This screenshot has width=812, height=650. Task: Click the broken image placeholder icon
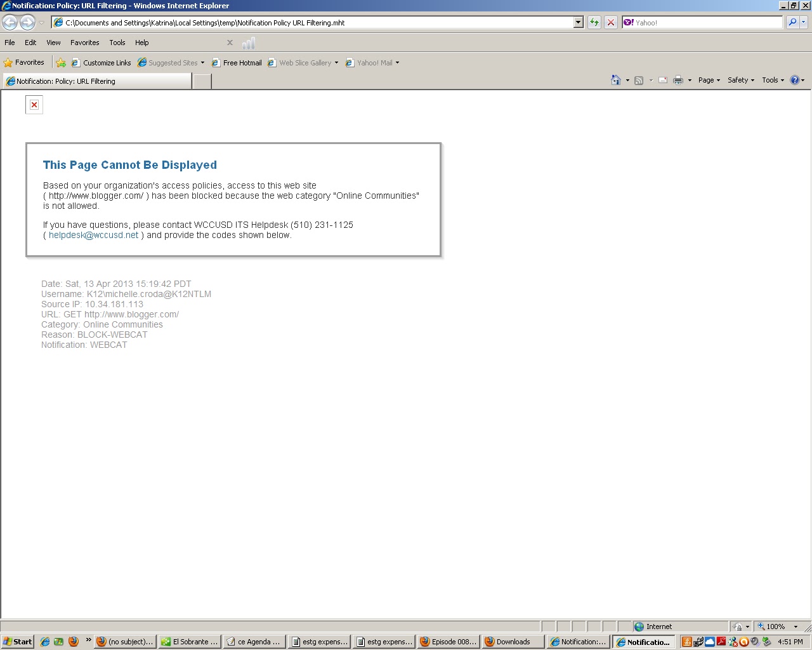pyautogui.click(x=34, y=105)
